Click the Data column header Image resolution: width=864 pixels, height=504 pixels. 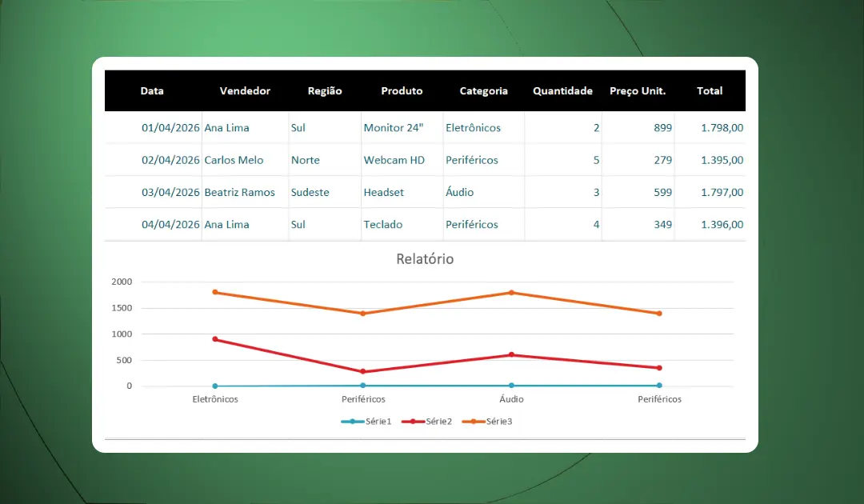152,91
